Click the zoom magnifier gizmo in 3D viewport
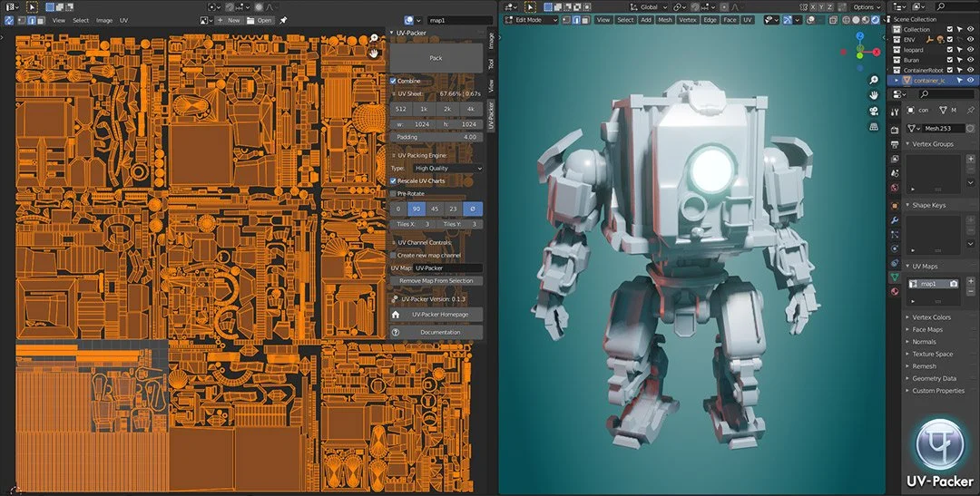Screen dimensions: 980x496 (873, 79)
